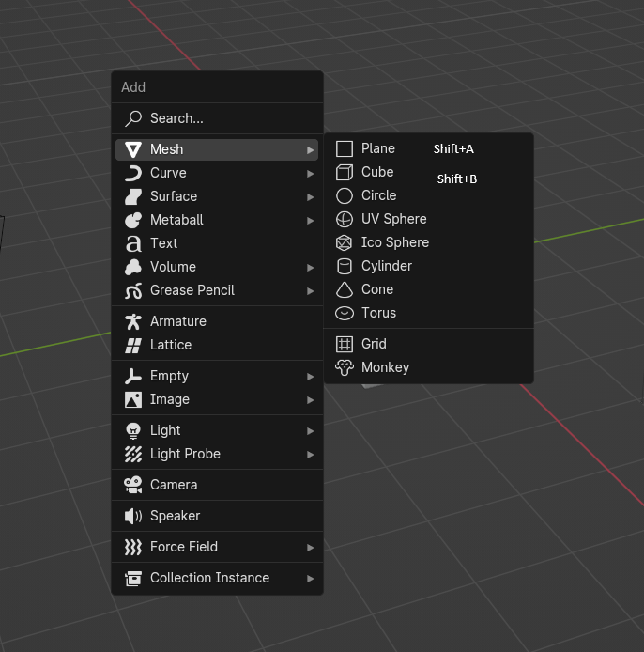Choose the Lattice label
This screenshot has height=652, width=644.
[171, 345]
